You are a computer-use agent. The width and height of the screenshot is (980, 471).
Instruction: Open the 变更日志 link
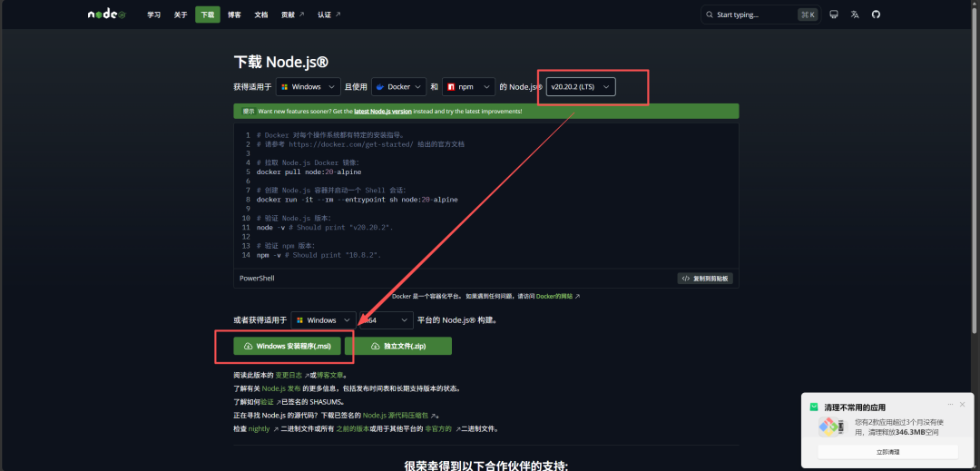[x=289, y=376]
